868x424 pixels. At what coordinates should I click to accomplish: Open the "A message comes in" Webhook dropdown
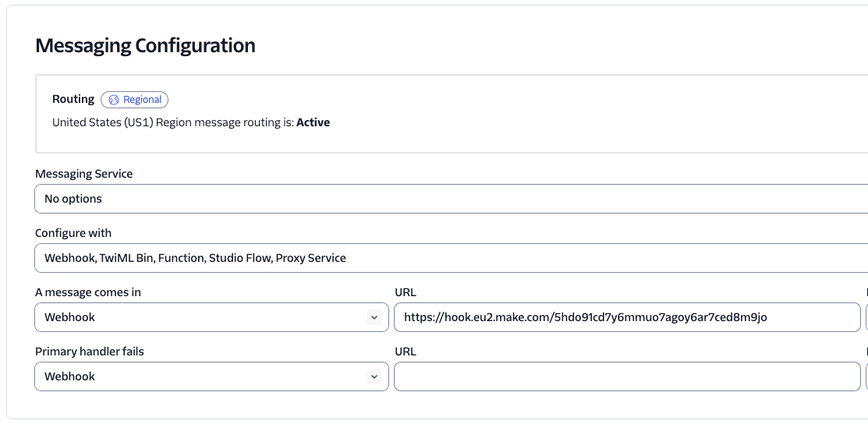point(211,317)
